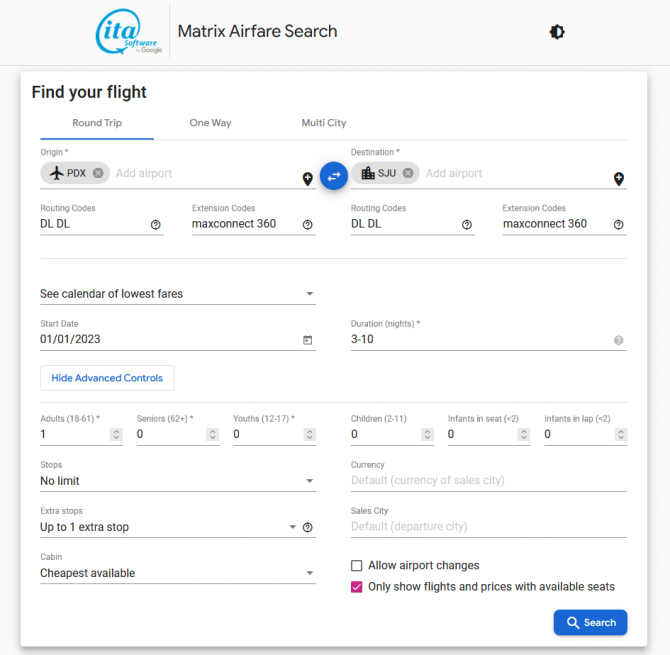Toggle the dark mode brightness icon
Viewport: 670px width, 655px height.
pyautogui.click(x=557, y=32)
